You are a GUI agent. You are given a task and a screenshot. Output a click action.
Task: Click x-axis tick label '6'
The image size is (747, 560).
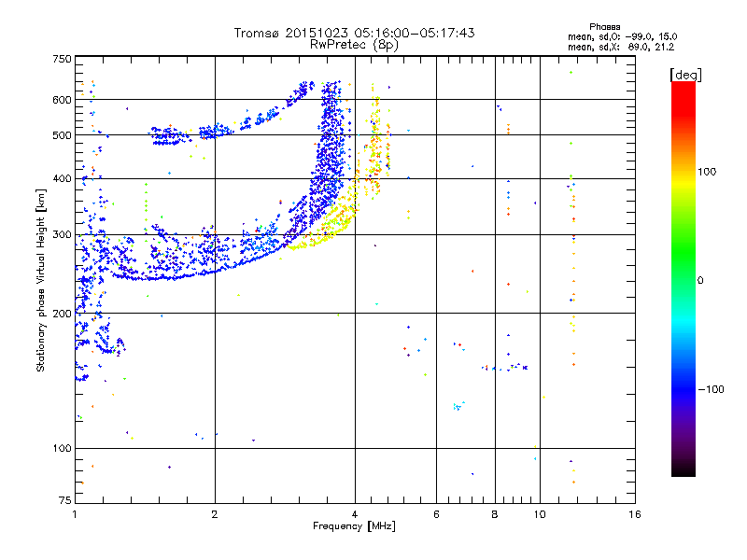(x=436, y=514)
